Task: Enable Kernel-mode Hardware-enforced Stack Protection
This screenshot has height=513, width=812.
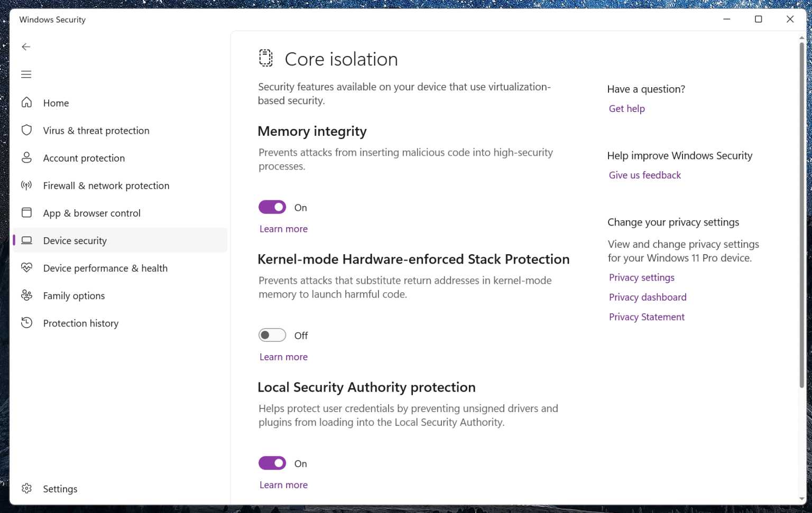Action: click(272, 335)
